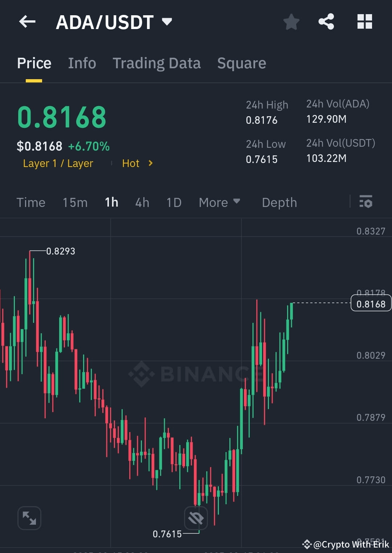Image resolution: width=392 pixels, height=553 pixels.
Task: Open the Square tab
Action: coord(241,63)
